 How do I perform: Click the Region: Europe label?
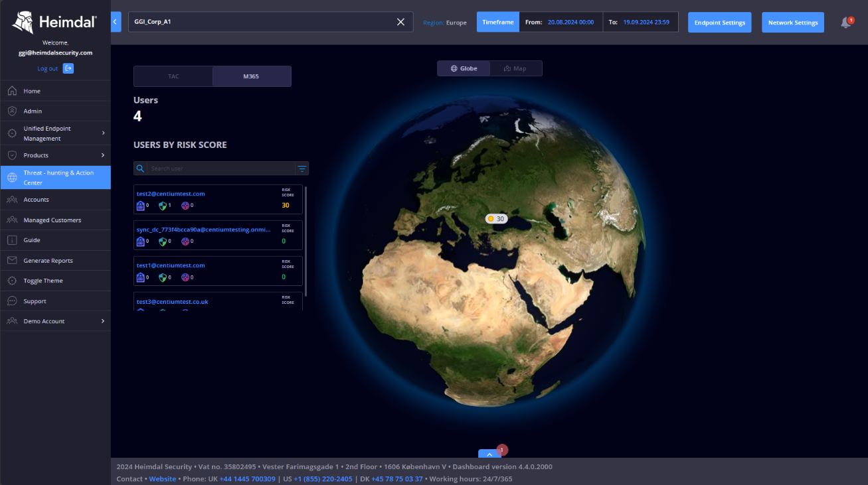coord(444,23)
